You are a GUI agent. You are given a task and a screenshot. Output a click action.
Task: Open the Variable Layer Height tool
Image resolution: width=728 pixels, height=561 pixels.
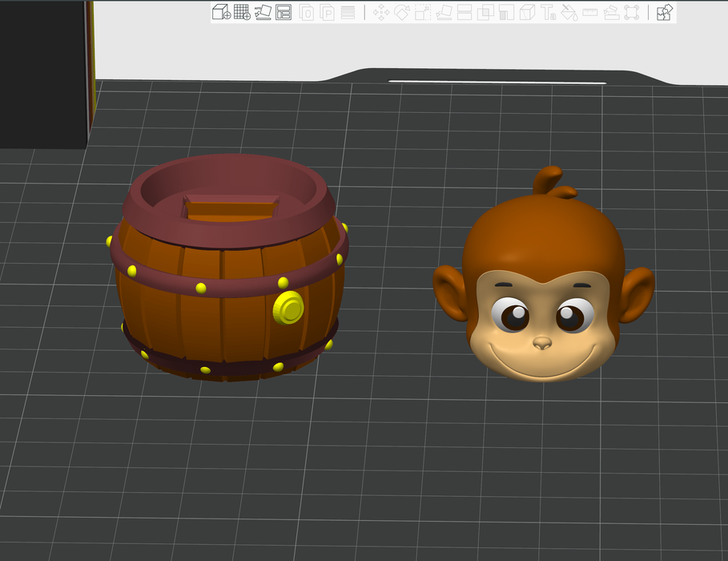[x=348, y=12]
